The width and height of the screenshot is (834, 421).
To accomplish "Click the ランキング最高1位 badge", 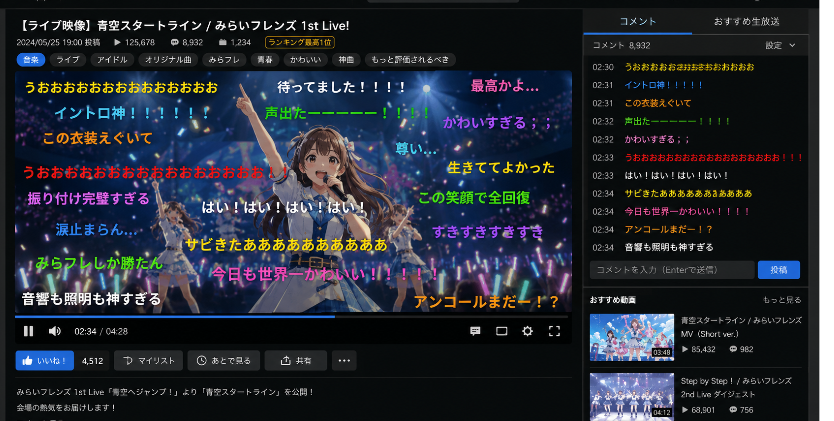I will coord(300,43).
